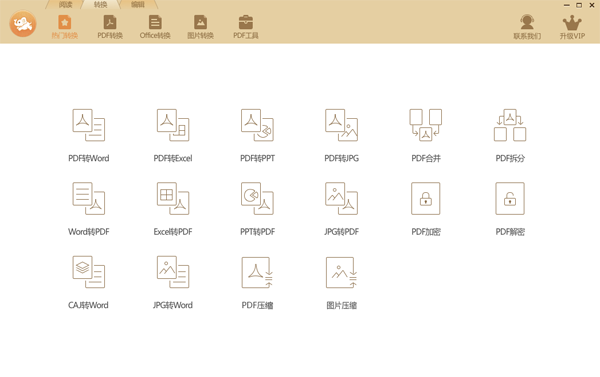Open the PDF转Word conversion tool

pyautogui.click(x=89, y=125)
